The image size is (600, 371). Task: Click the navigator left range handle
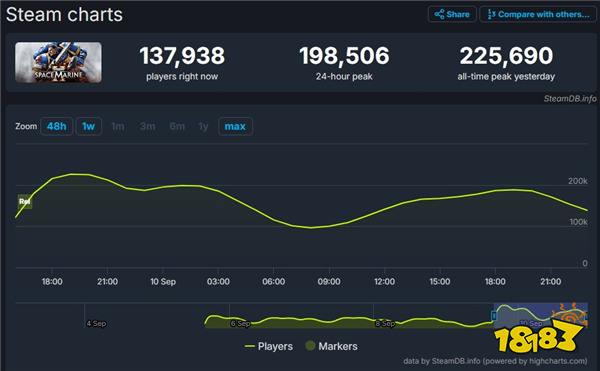[494, 316]
